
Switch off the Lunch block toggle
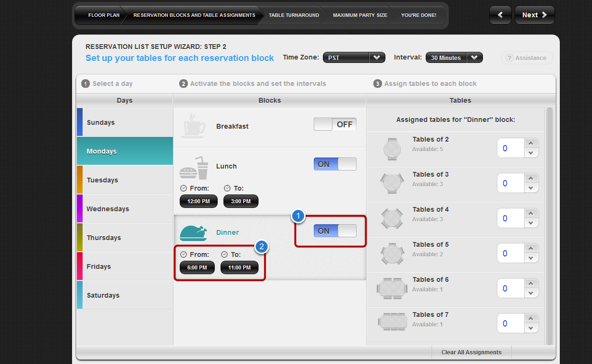coord(335,164)
